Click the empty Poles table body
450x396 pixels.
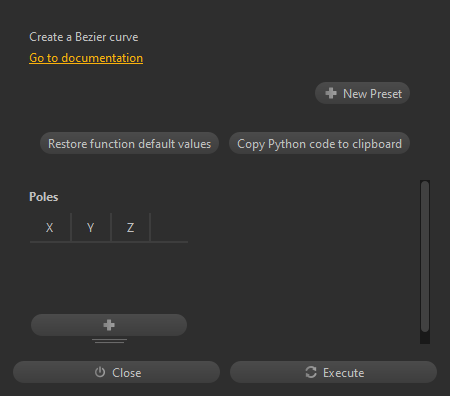coord(109,277)
